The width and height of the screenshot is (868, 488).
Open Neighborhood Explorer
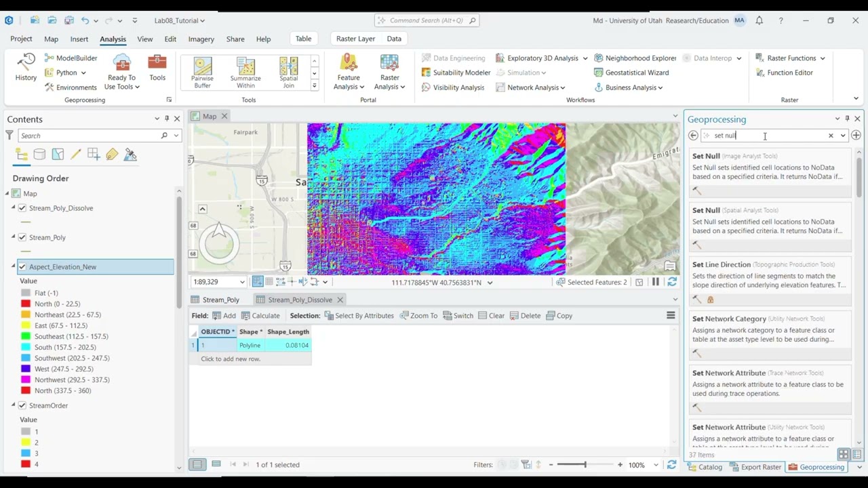click(x=635, y=58)
